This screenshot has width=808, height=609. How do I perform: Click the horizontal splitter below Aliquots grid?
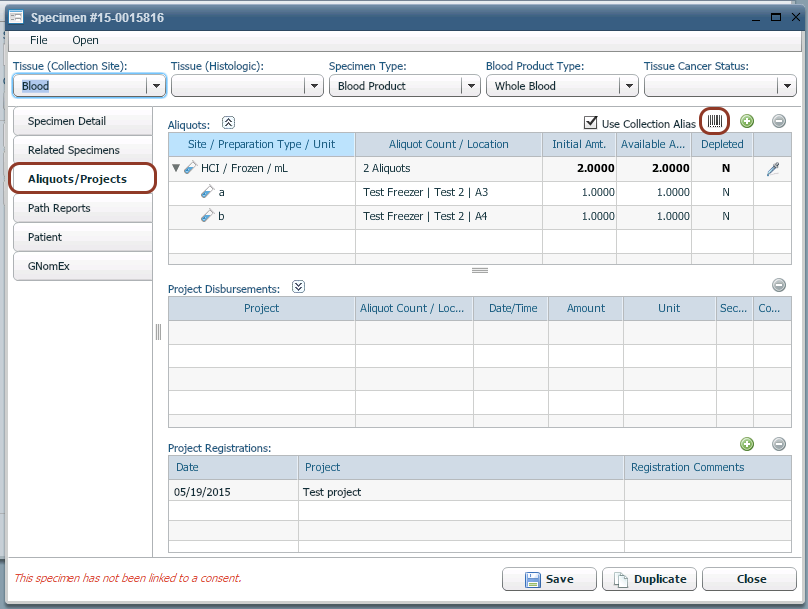click(480, 270)
